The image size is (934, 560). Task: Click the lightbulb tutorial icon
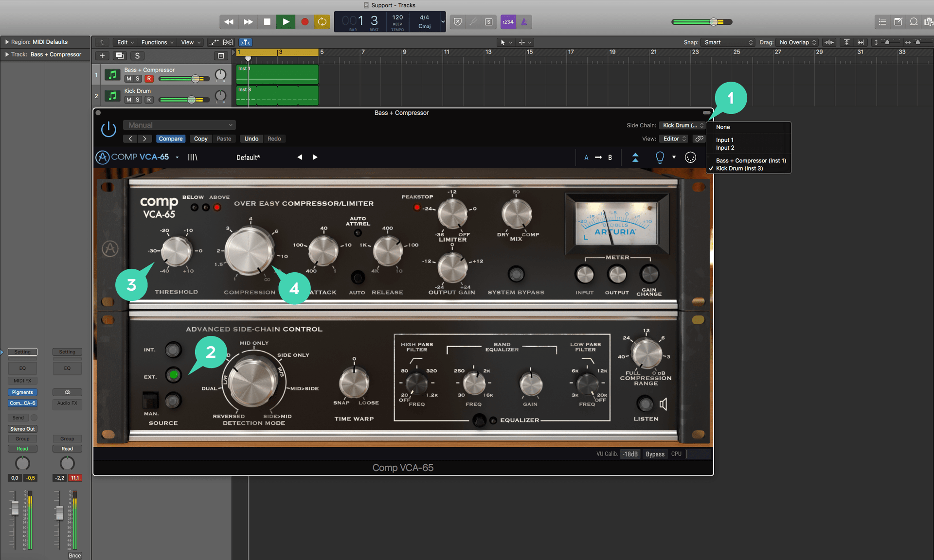pos(660,157)
